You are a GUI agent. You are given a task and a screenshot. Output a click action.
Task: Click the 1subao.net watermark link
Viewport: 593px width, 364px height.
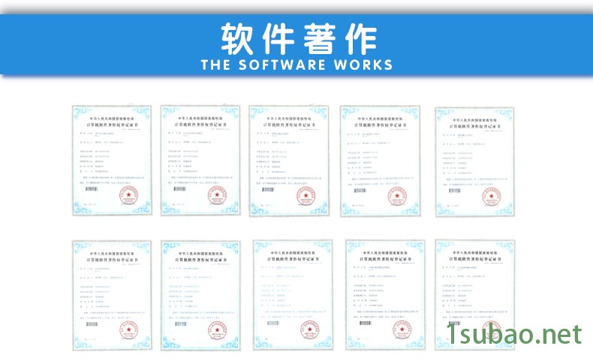point(514,333)
